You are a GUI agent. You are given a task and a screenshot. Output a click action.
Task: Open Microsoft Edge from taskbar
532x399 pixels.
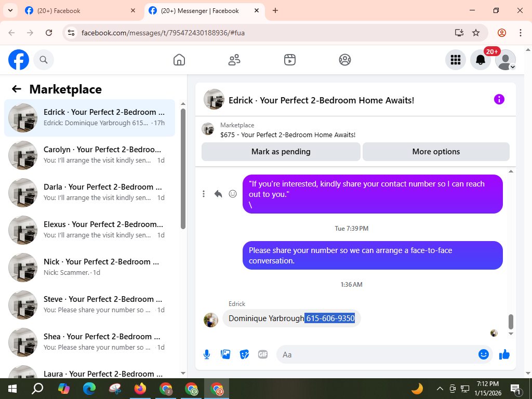(89, 389)
